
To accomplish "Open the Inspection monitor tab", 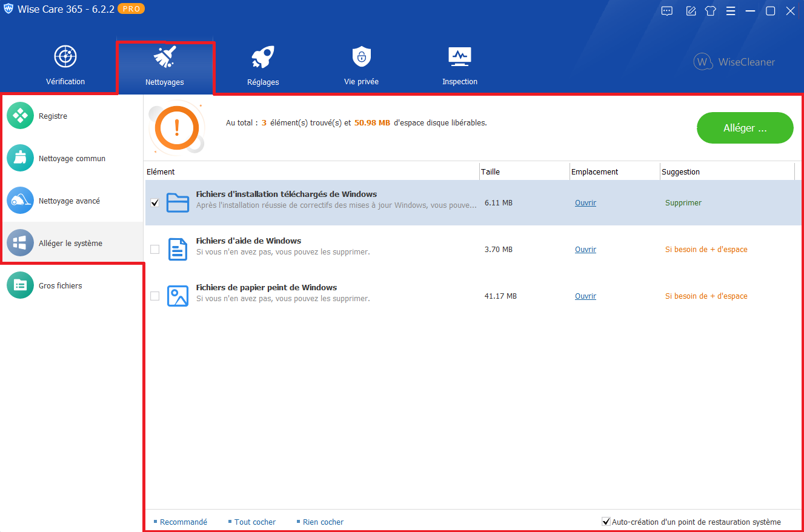I will 460,65.
